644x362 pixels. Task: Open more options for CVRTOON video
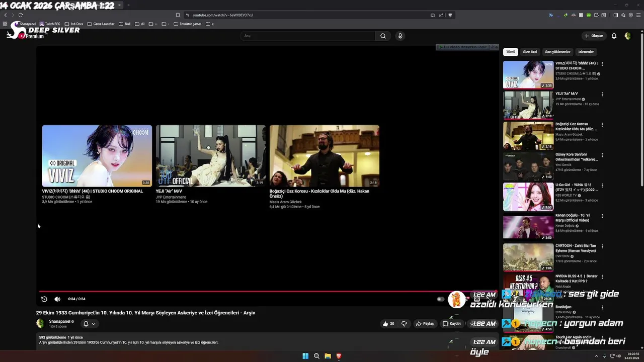[x=602, y=246]
